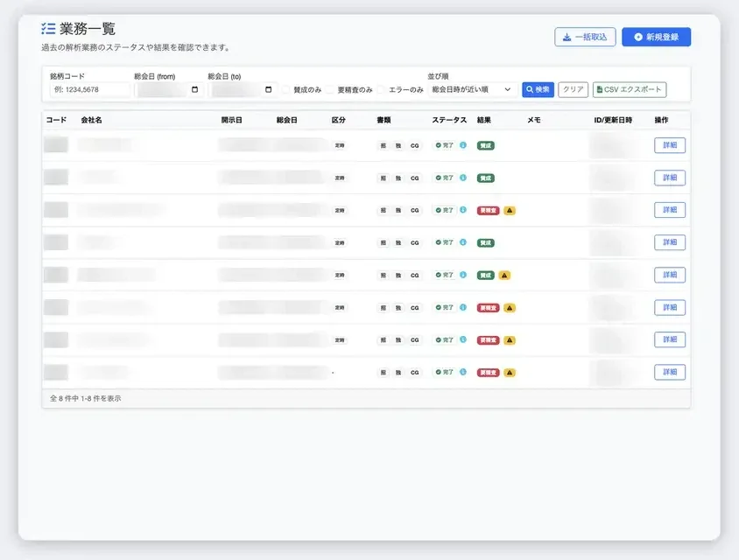Open 詳細 for the fourth row
The image size is (739, 560).
tap(670, 242)
